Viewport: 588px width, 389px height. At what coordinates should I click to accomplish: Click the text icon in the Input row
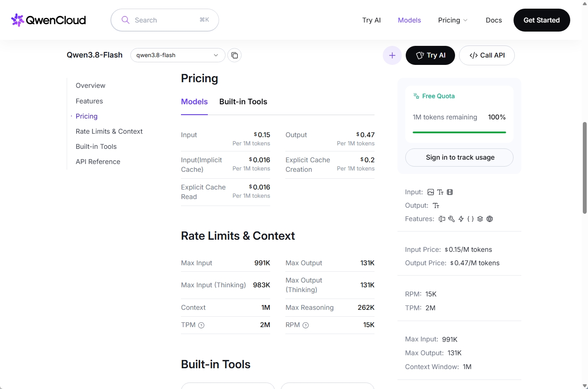[440, 192]
